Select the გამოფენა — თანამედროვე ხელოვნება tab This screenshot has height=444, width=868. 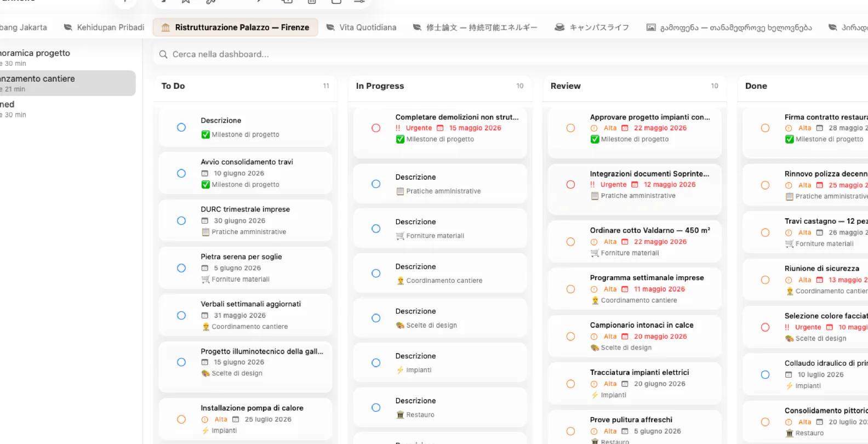(x=729, y=27)
